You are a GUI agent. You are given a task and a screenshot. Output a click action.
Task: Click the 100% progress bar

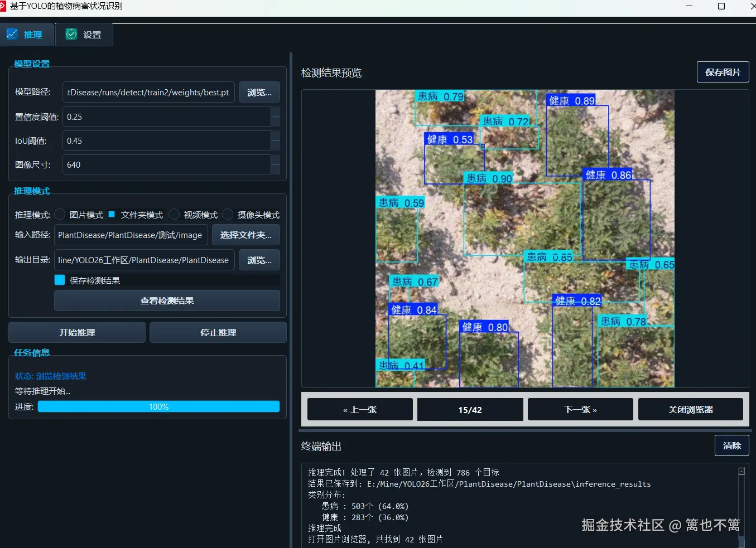pyautogui.click(x=158, y=406)
